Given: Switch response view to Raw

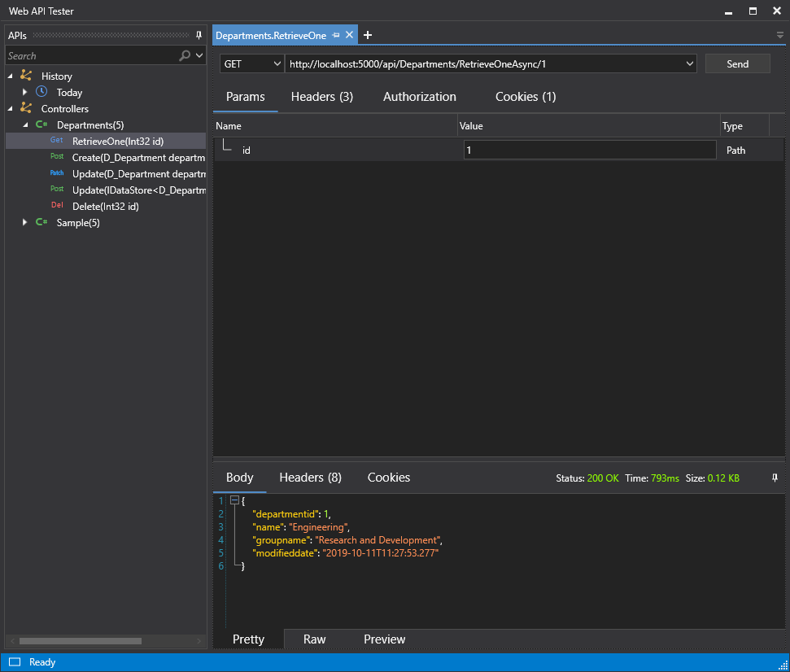Looking at the screenshot, I should pyautogui.click(x=314, y=639).
